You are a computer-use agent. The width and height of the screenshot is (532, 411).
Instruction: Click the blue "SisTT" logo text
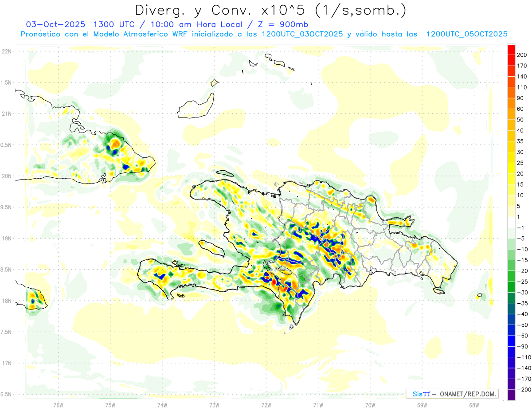421,394
